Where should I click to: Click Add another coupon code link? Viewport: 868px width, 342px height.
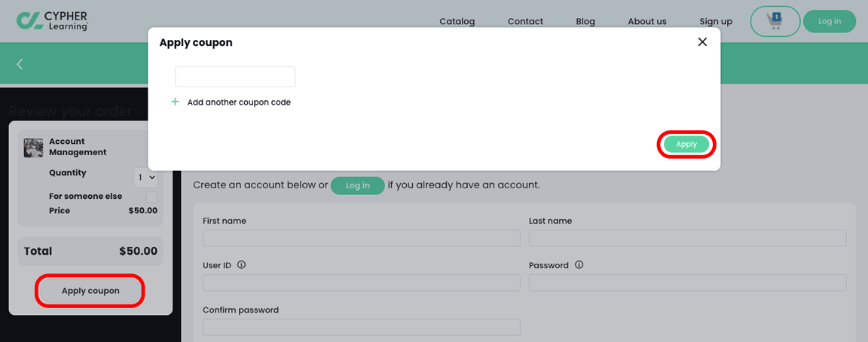tap(239, 102)
